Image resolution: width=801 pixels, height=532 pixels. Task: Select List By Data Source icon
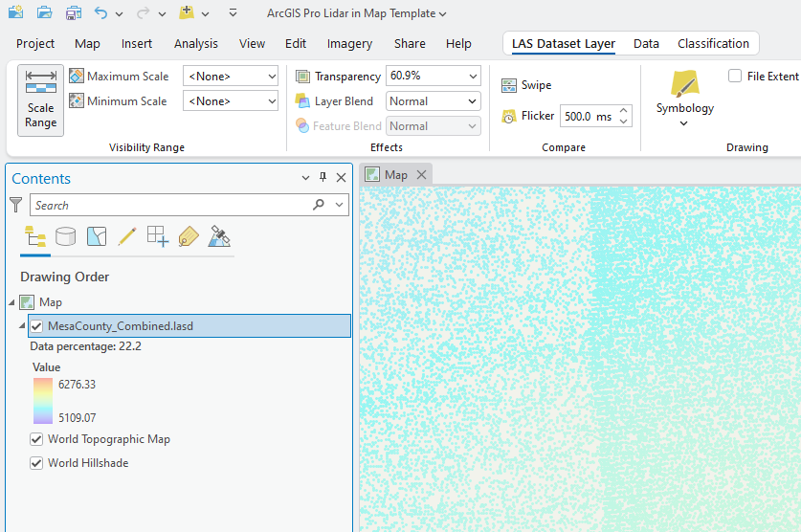point(65,237)
